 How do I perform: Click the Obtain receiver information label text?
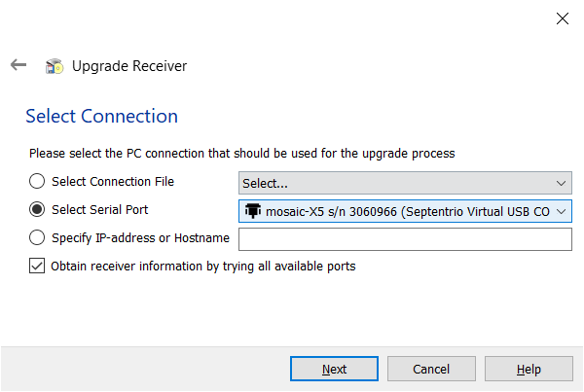203,267
